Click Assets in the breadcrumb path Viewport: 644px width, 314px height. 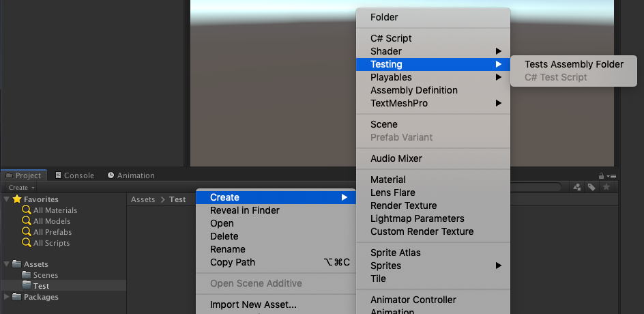pos(143,199)
